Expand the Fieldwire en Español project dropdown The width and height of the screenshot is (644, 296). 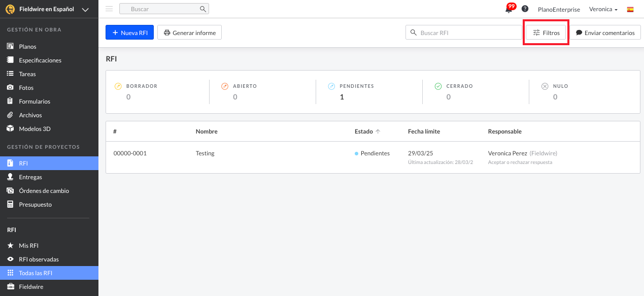[85, 10]
